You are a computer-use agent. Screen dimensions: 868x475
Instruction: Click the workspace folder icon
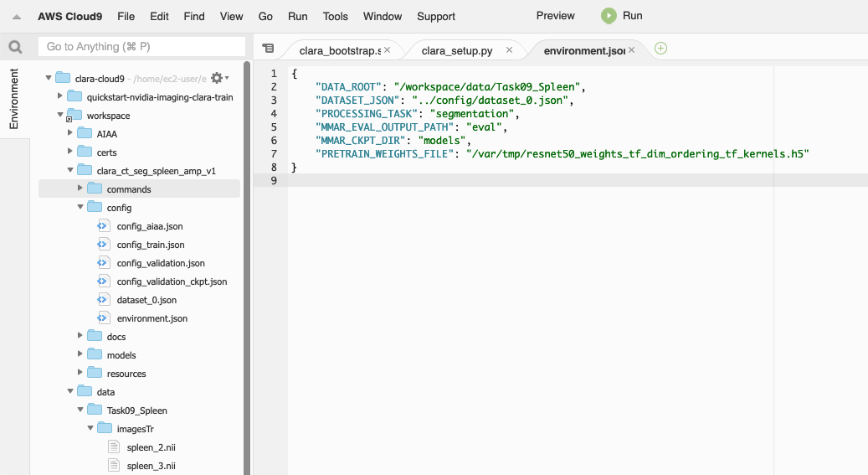point(74,116)
